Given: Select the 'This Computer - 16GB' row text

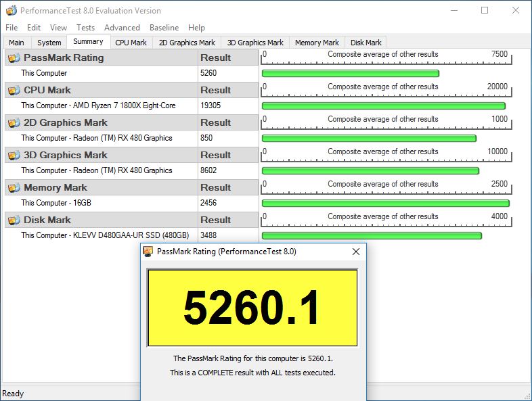Looking at the screenshot, I should click(56, 203).
